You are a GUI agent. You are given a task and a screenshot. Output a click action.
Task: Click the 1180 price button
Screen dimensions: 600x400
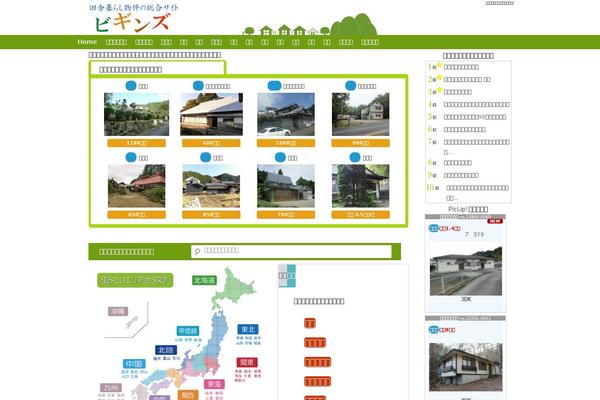[x=137, y=143]
